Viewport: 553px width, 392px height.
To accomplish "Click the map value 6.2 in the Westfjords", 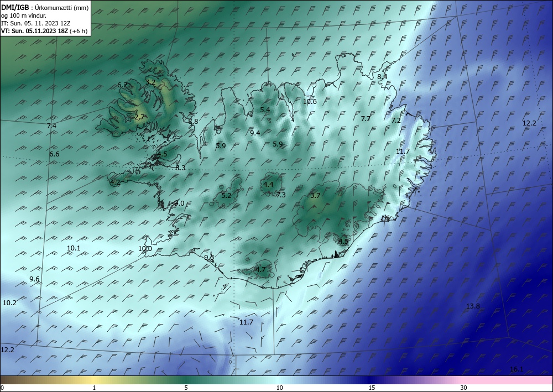I will tap(122, 85).
